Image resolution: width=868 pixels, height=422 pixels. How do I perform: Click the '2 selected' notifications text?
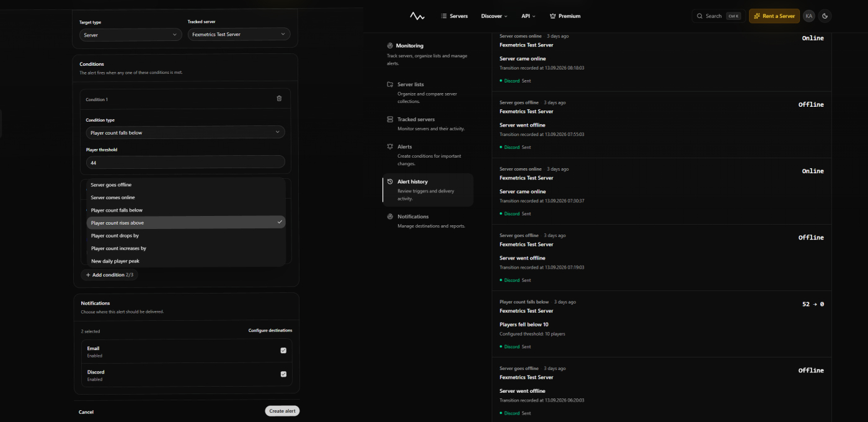click(x=91, y=331)
